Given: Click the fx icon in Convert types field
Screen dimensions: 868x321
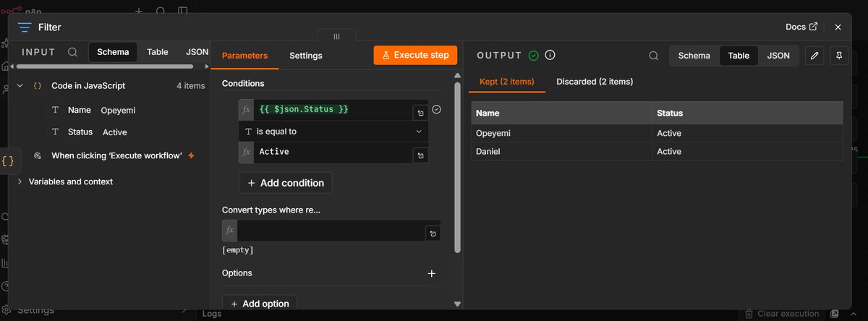Looking at the screenshot, I should (x=230, y=231).
